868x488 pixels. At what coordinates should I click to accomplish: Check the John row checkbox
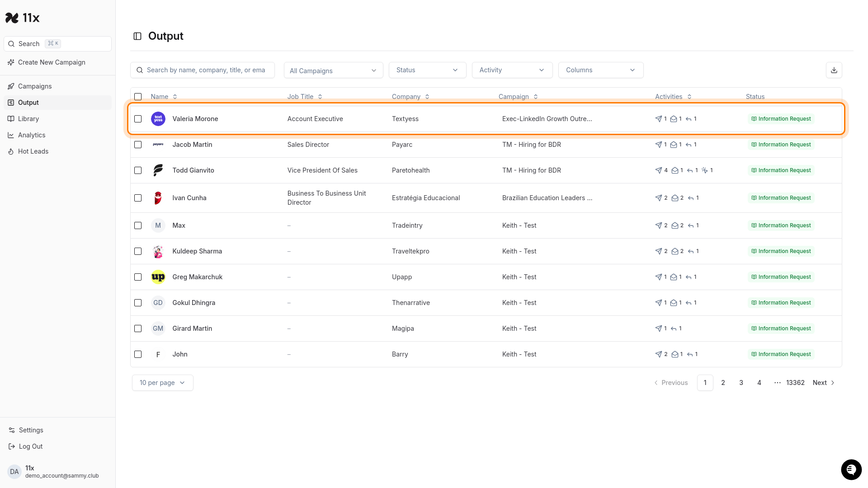(138, 354)
